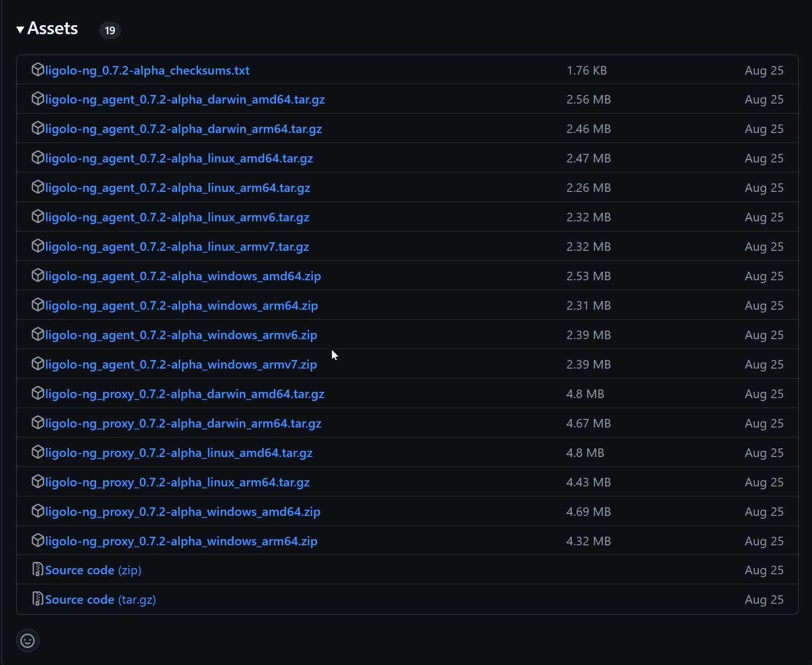Click package icon for agent windows_amd64 zip
This screenshot has height=665, width=812.
tap(38, 275)
